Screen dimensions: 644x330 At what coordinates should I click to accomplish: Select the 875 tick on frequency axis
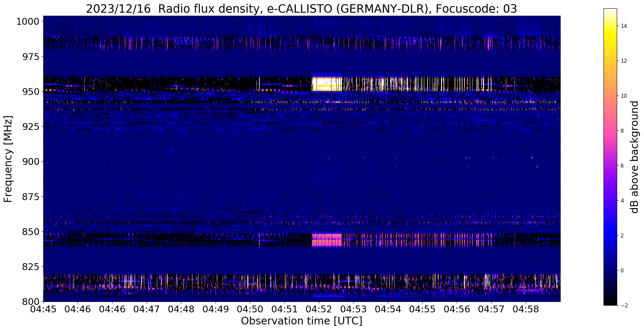(x=31, y=196)
